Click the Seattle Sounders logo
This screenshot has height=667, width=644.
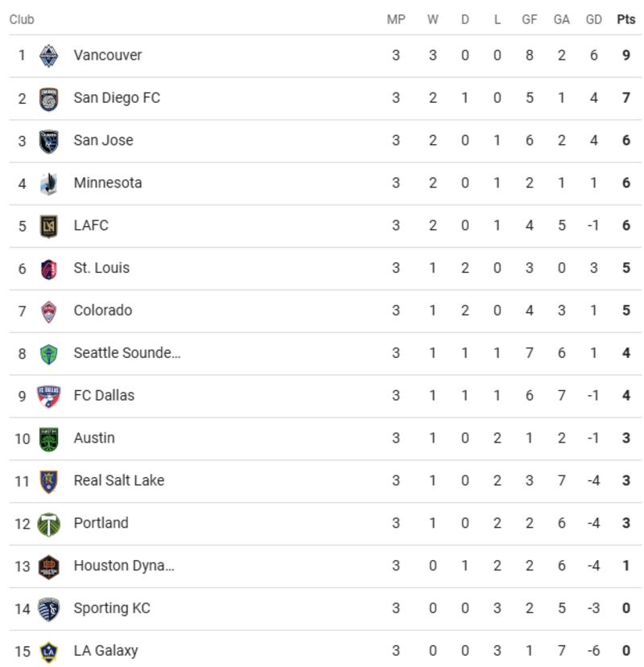click(49, 353)
